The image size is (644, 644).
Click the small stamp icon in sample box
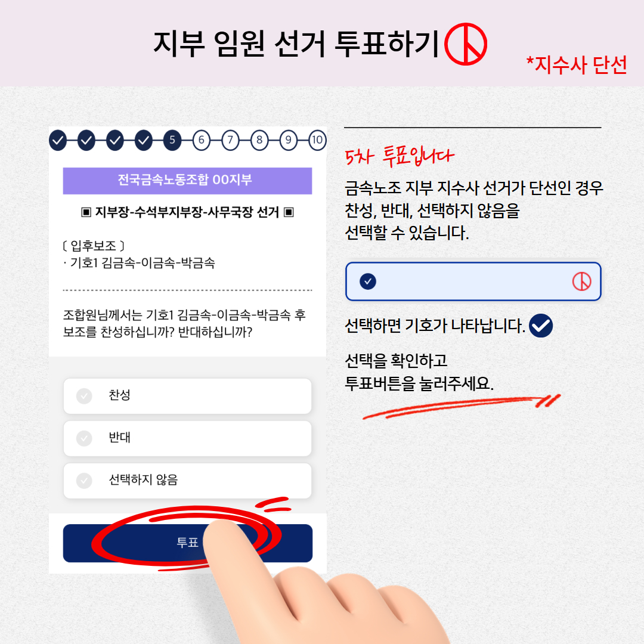581,281
